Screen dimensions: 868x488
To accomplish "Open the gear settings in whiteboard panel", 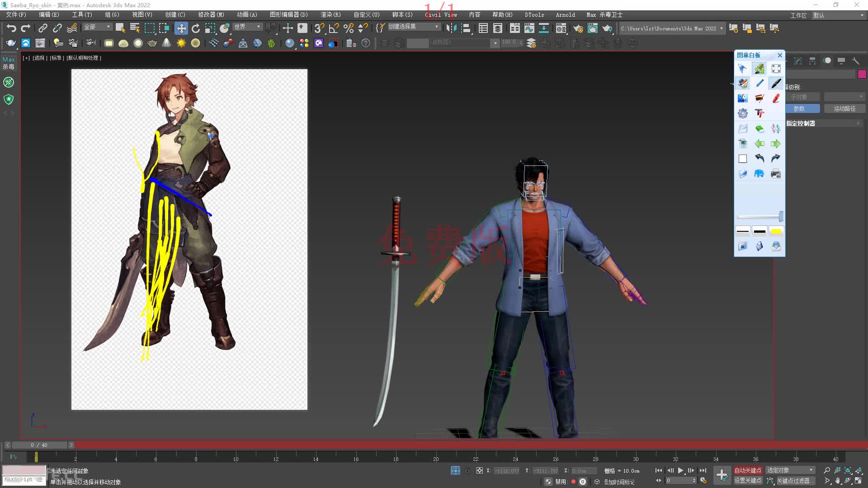I will click(742, 113).
